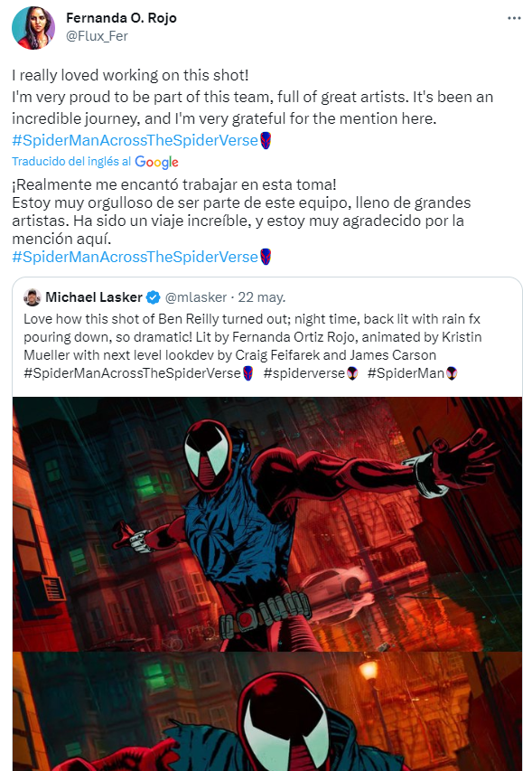Open the three-dot more options menu
The image size is (532, 771).
point(514,18)
